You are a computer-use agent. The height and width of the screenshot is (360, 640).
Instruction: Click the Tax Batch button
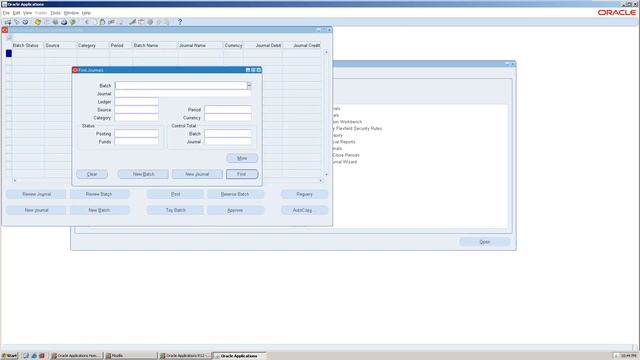pos(176,210)
